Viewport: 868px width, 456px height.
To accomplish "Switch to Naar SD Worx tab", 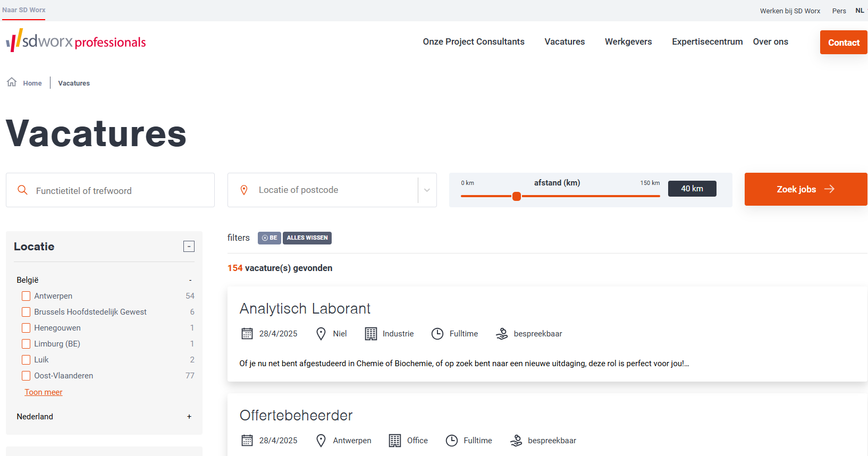I will tap(23, 10).
